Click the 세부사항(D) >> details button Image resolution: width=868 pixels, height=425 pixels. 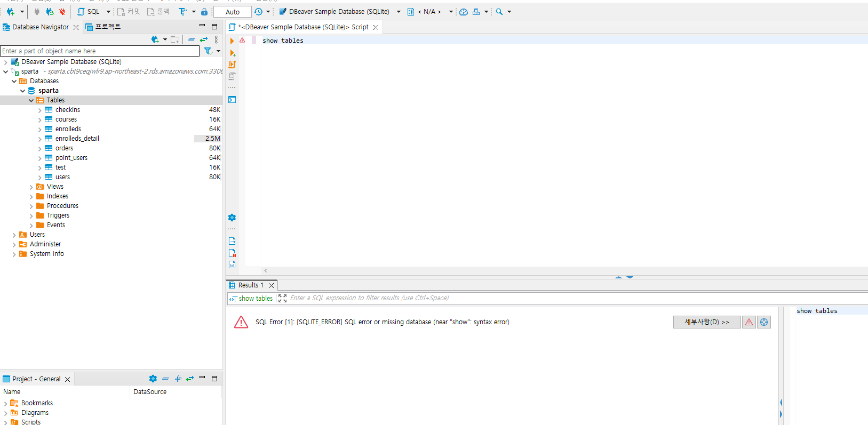[707, 322]
